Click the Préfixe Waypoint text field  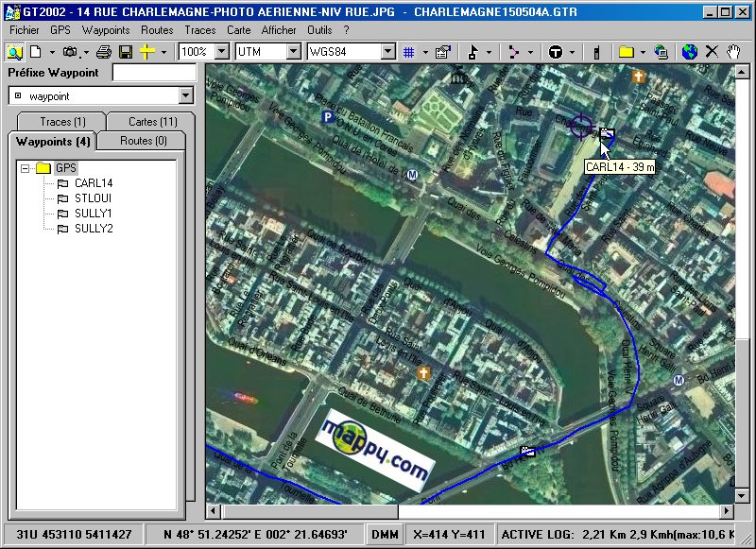[154, 73]
